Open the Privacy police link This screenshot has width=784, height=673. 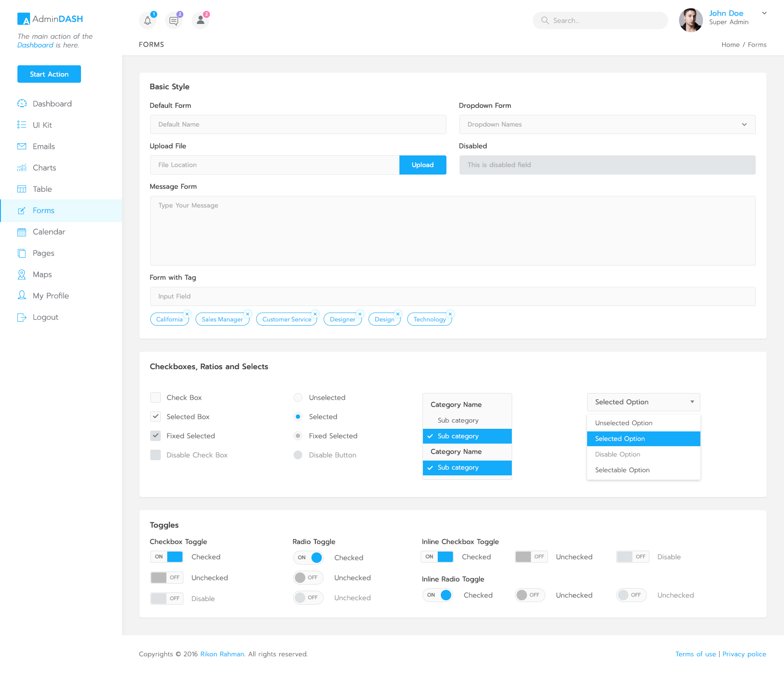click(744, 654)
